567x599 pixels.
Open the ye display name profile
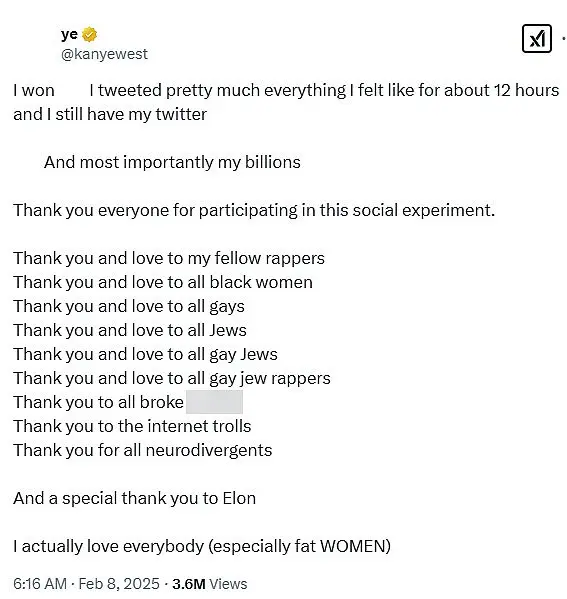[x=69, y=35]
